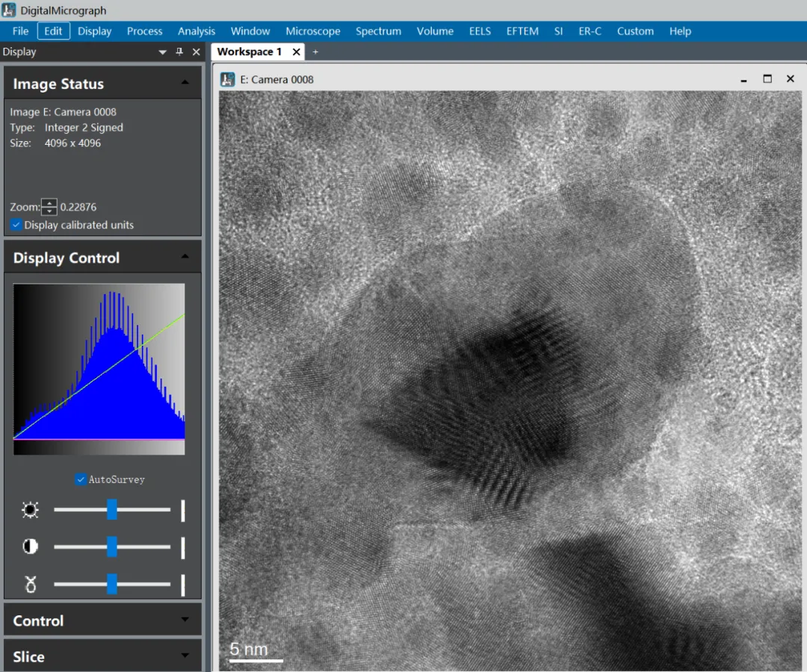Disable Display calibrated units checkbox
The height and width of the screenshot is (672, 807).
(16, 225)
